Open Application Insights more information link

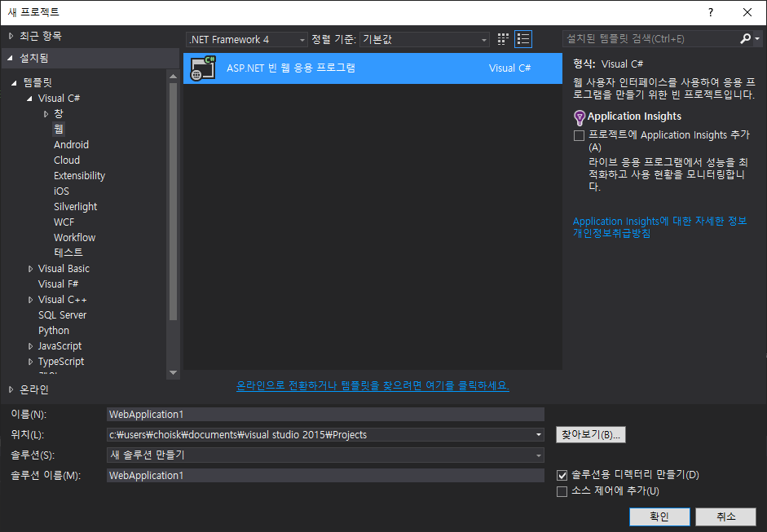tap(660, 221)
